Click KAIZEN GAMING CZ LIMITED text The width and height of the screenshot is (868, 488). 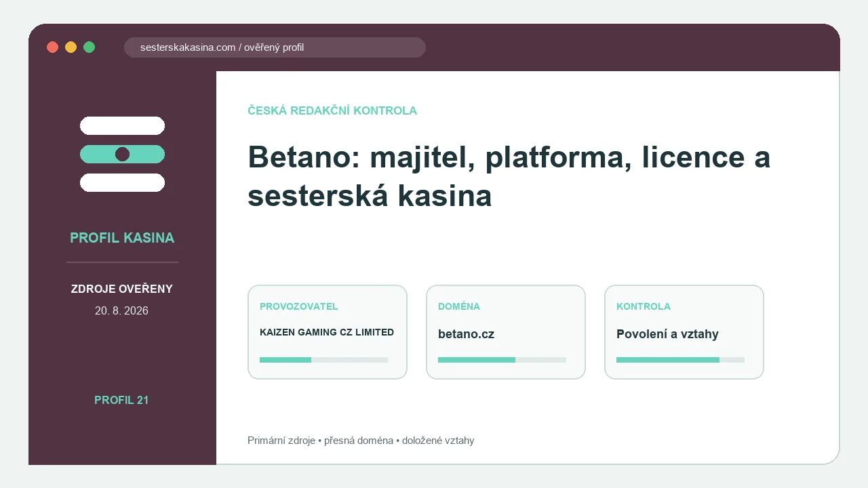(327, 332)
